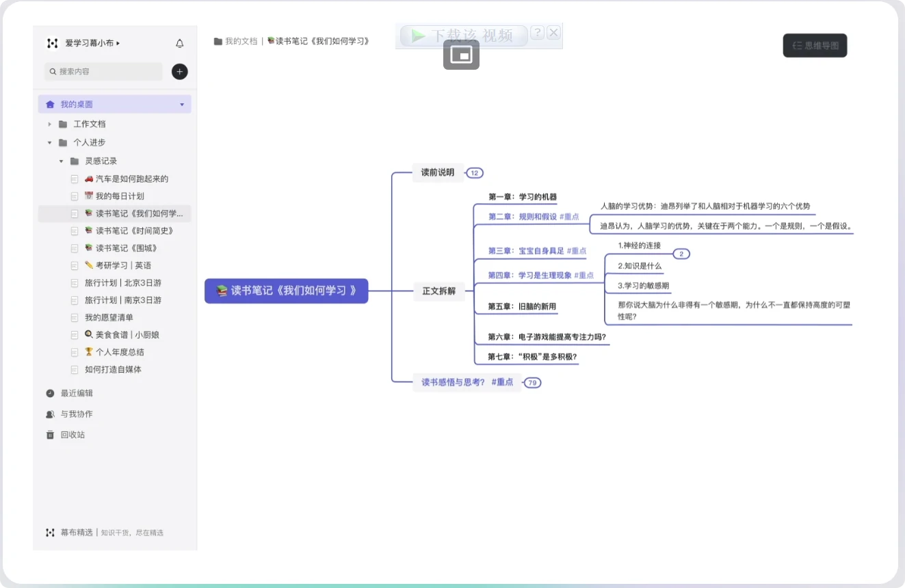Open 最近编辑 in the sidebar

77,393
